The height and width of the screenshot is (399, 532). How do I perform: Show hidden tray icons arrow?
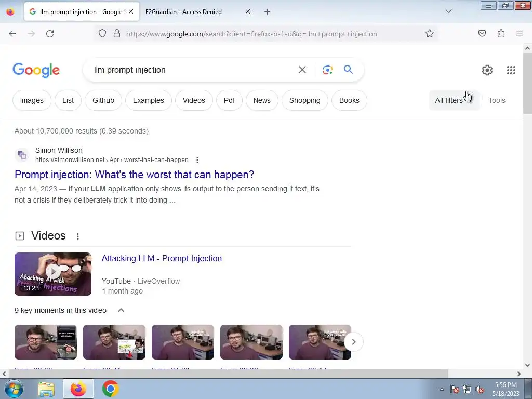(x=442, y=390)
